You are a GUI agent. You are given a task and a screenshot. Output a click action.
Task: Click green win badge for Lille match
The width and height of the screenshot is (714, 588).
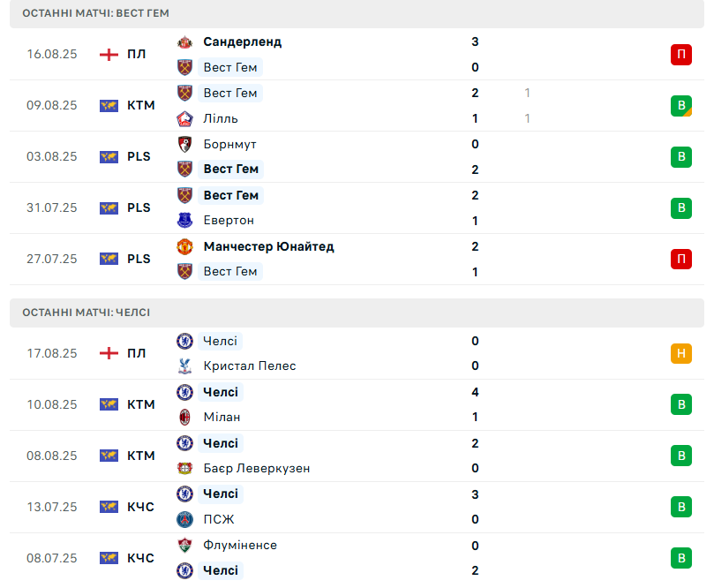tap(680, 106)
